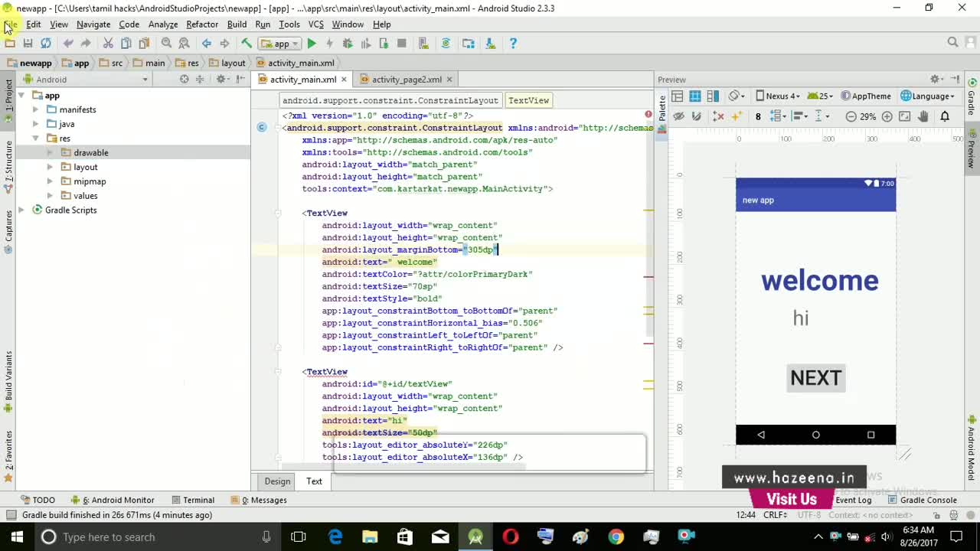
Task: Open the VCS menu
Action: pyautogui.click(x=315, y=24)
